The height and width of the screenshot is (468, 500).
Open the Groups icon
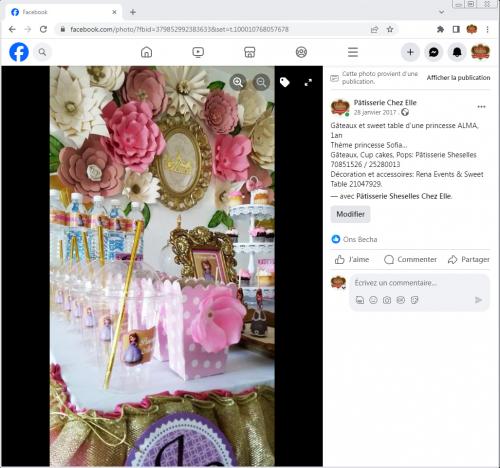coord(301,52)
